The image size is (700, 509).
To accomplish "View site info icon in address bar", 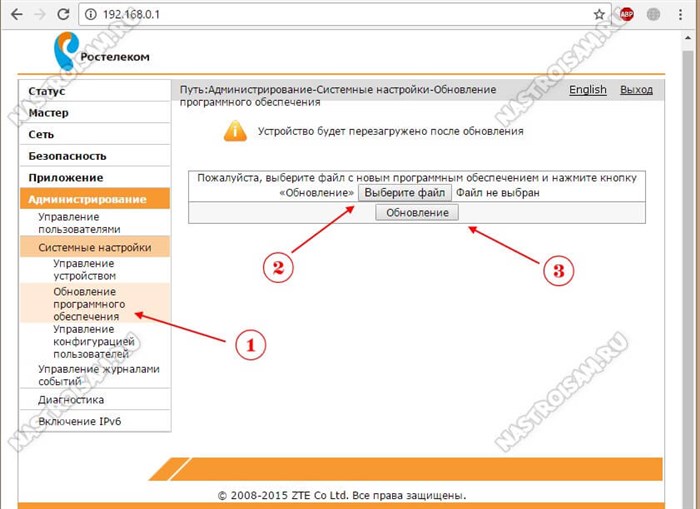I will [91, 15].
